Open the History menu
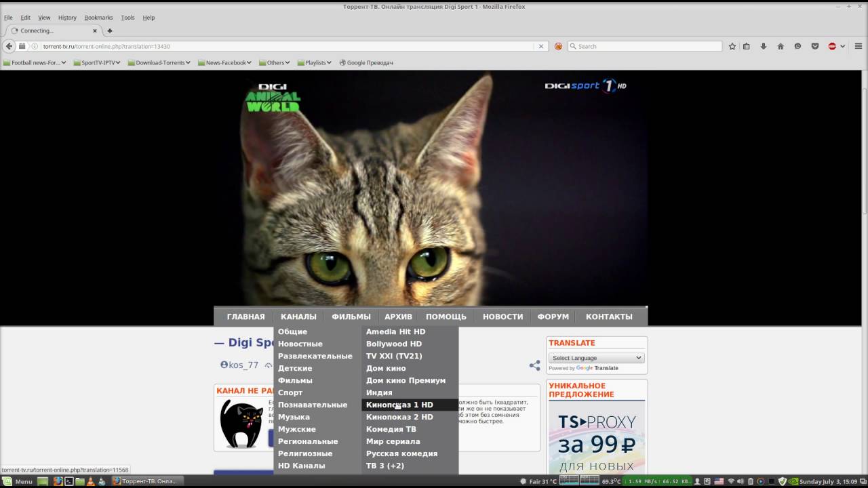The image size is (868, 488). 67,18
